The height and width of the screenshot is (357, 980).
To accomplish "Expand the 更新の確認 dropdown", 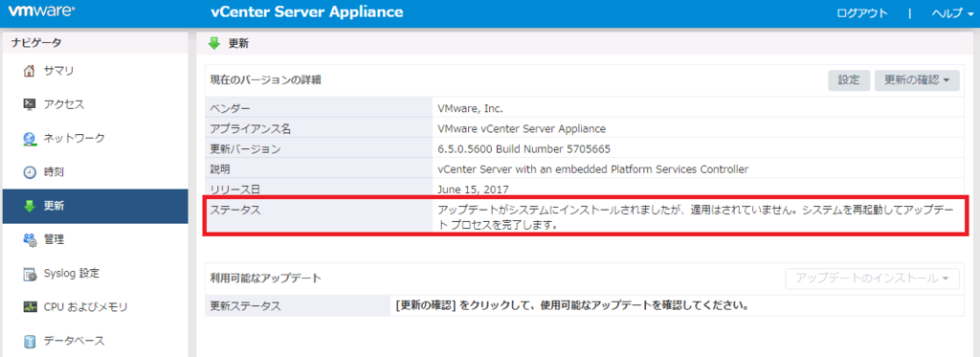I will 917,80.
